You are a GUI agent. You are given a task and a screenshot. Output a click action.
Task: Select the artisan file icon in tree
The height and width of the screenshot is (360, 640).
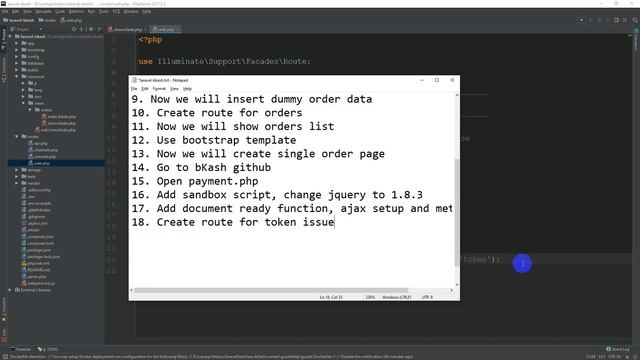(24, 230)
